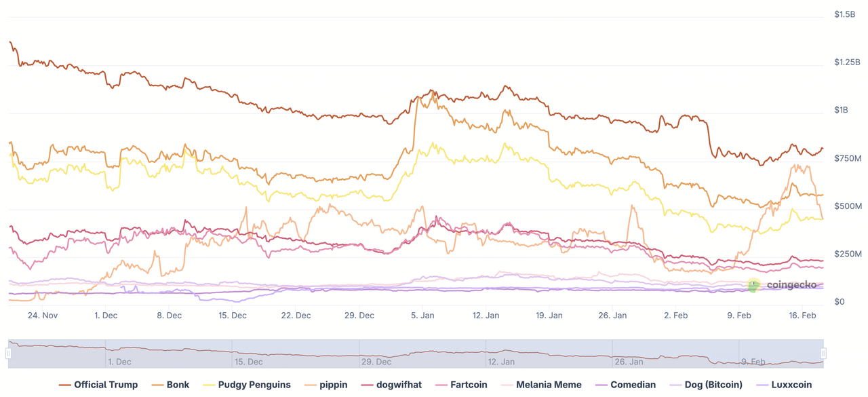Image resolution: width=868 pixels, height=397 pixels.
Task: Toggle Fartcoin series visibility
Action: click(469, 385)
